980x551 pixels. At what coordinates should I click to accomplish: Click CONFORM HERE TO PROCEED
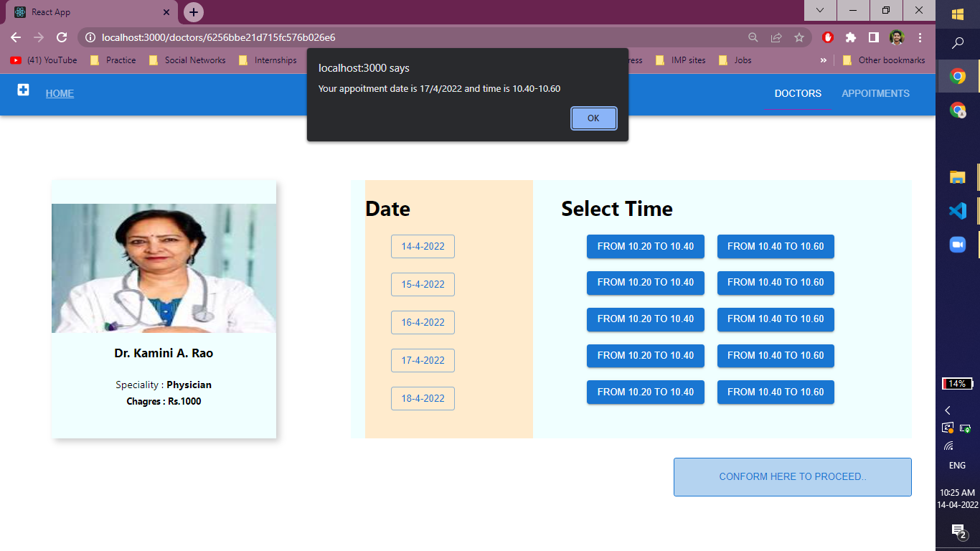(x=792, y=476)
